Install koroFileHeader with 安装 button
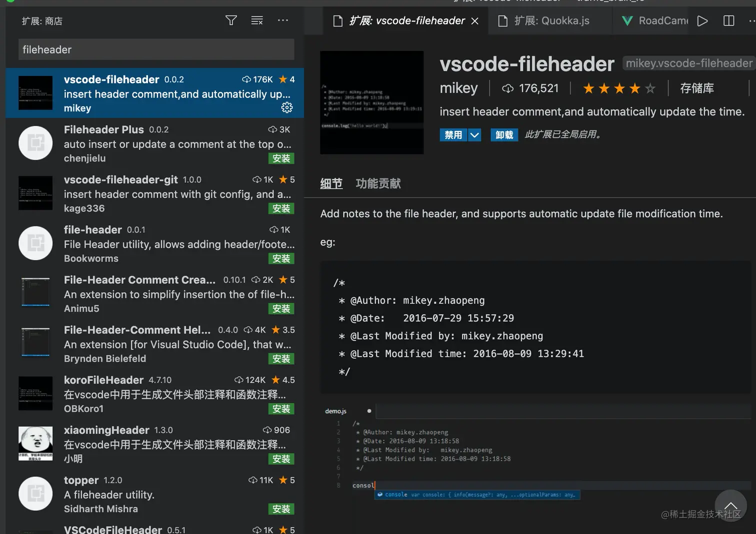The width and height of the screenshot is (756, 534). click(x=281, y=409)
